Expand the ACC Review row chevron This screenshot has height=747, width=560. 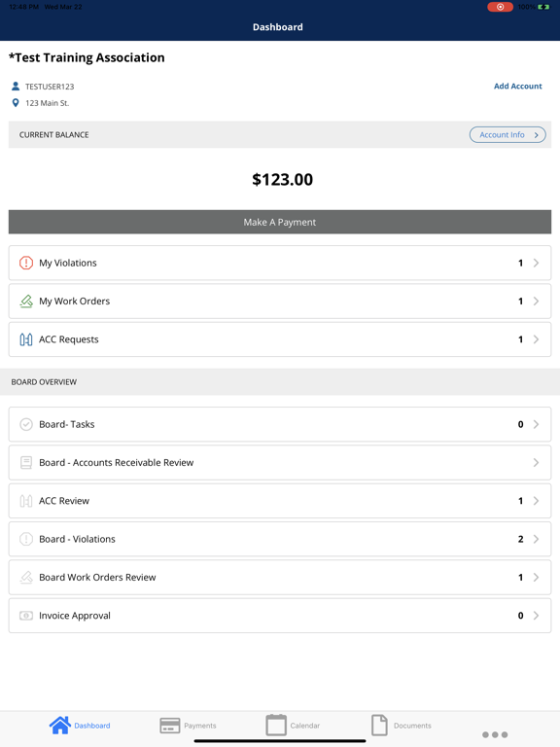pos(536,501)
